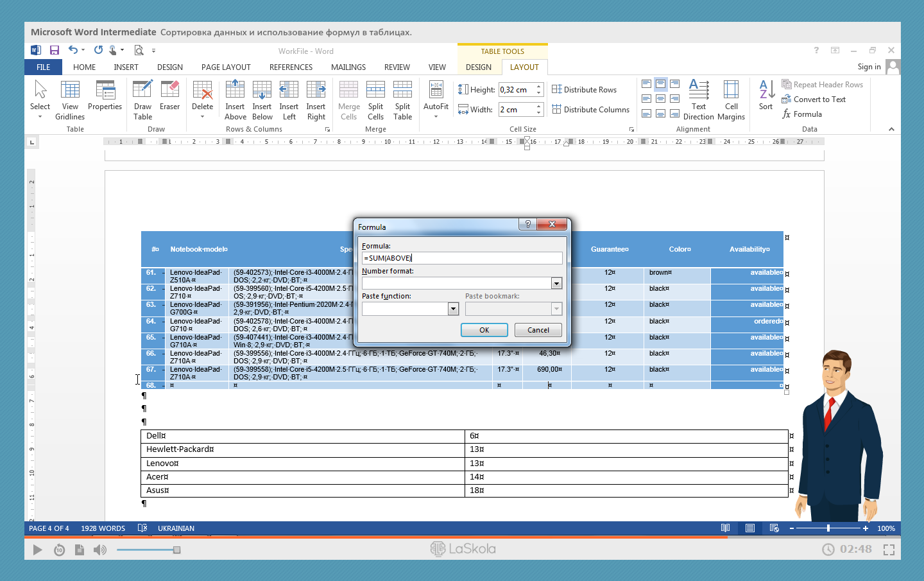
Task: Click the Formula command in Data group
Action: tap(801, 114)
